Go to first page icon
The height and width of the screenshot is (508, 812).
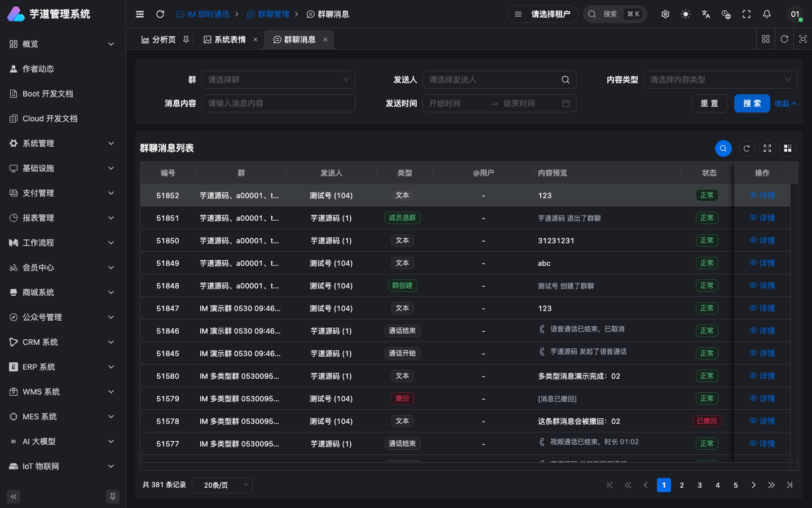coord(610,485)
